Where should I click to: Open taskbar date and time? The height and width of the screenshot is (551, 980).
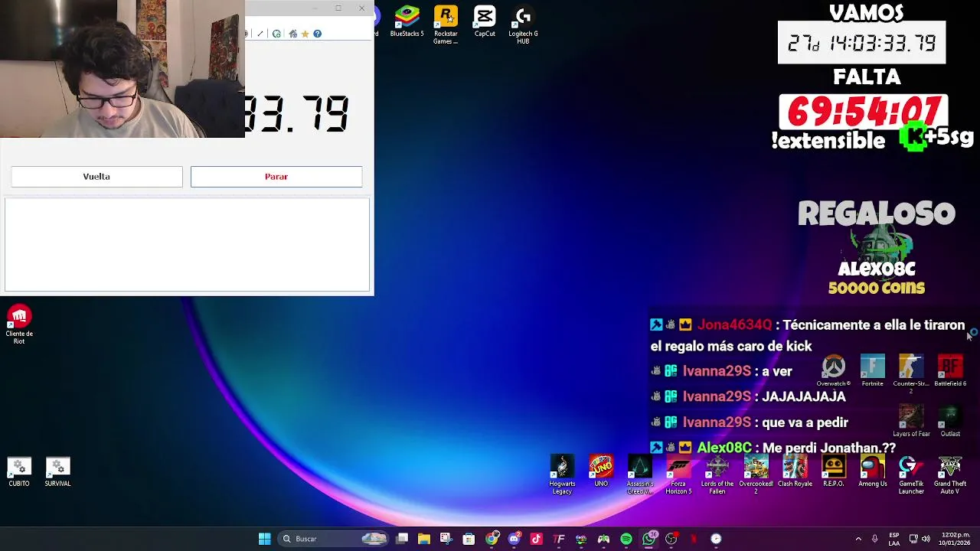click(955, 539)
